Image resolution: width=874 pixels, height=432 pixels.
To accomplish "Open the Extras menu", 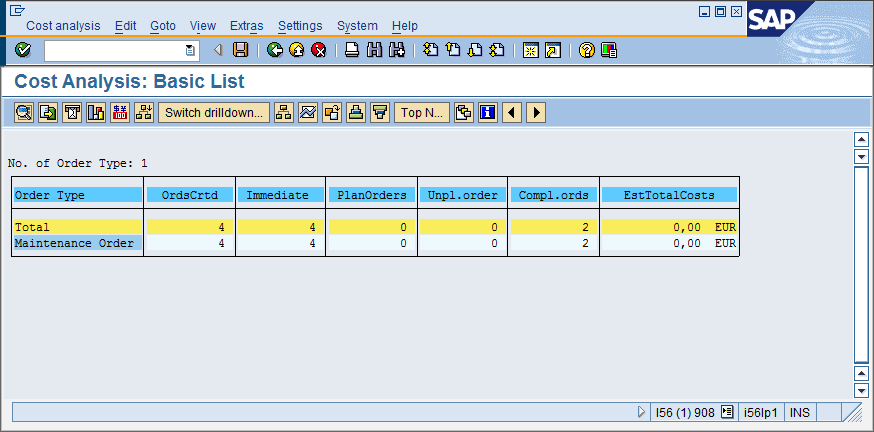I will [246, 26].
